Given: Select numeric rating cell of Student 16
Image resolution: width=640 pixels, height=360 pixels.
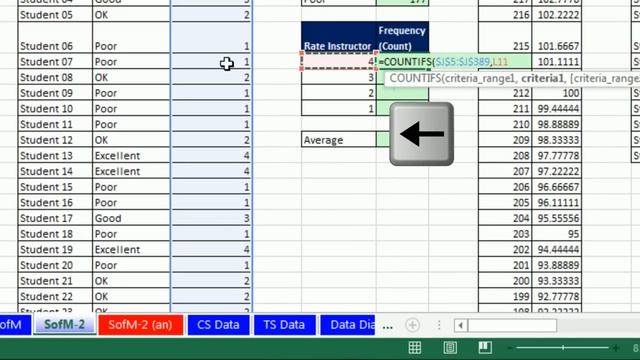Looking at the screenshot, I should click(x=211, y=202).
